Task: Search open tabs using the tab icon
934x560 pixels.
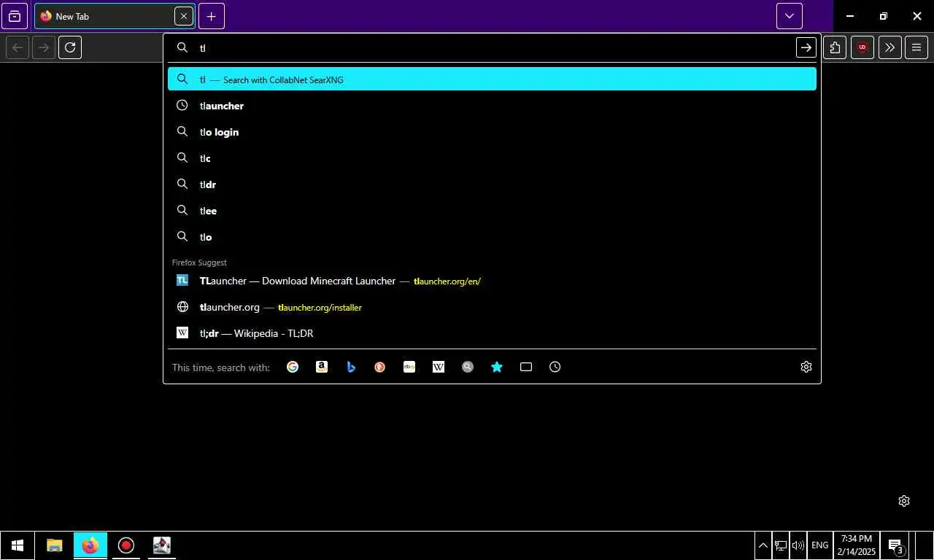Action: 526,367
